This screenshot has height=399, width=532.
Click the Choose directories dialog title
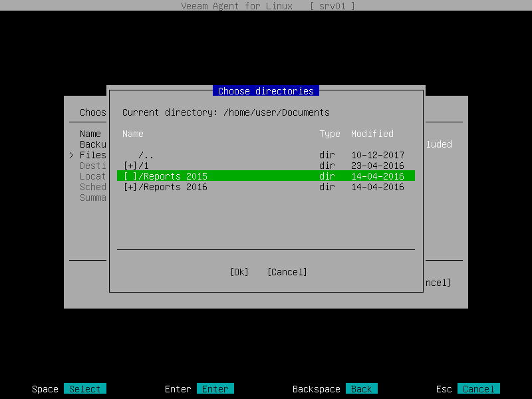266,91
